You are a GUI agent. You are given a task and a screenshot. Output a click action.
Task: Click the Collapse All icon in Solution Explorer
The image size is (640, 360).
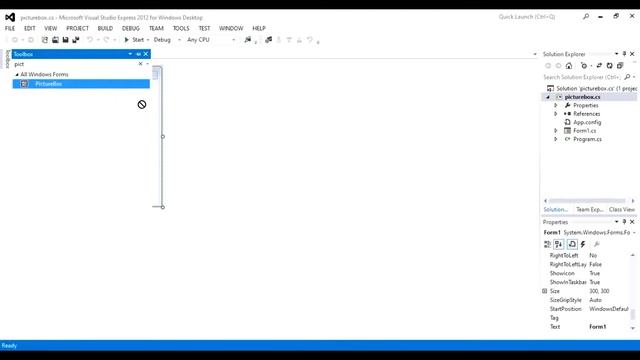[620, 66]
